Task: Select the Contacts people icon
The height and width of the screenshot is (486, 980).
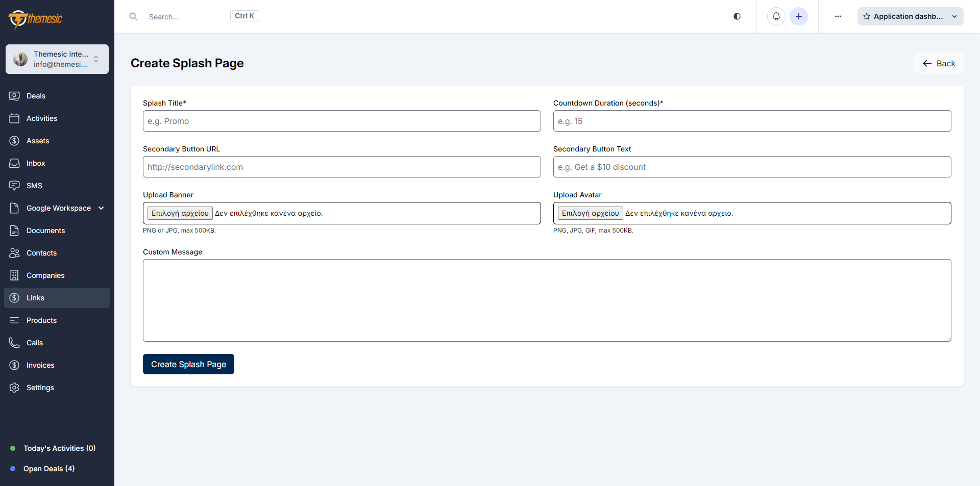Action: (x=14, y=252)
